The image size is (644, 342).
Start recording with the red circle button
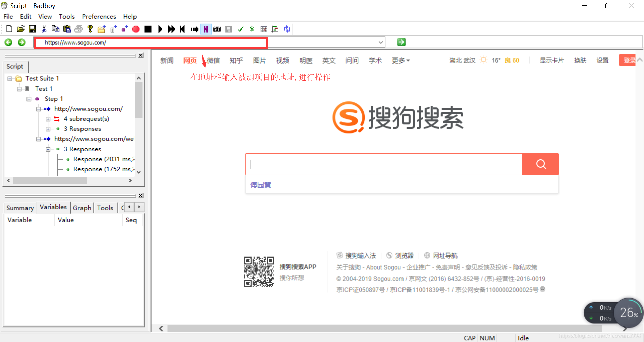point(136,29)
